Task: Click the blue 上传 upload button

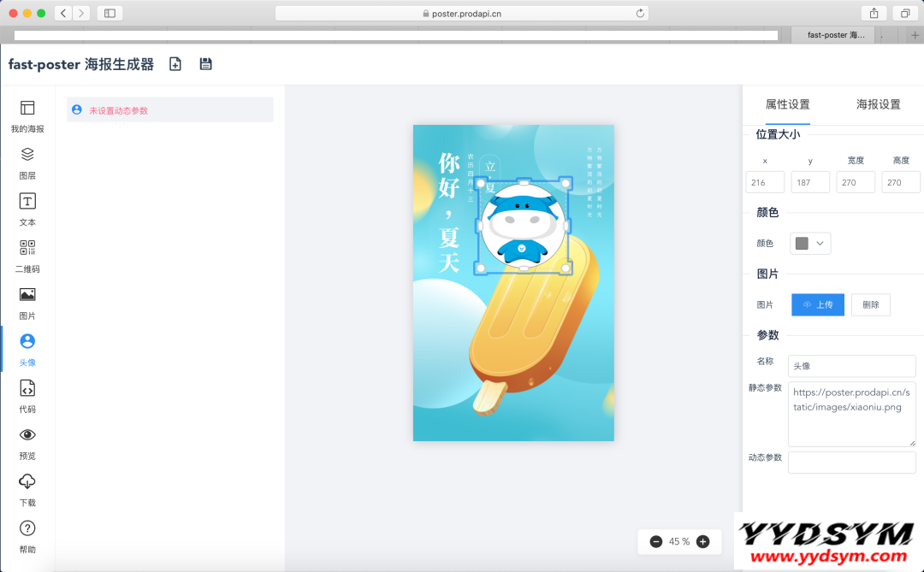Action: pyautogui.click(x=817, y=304)
